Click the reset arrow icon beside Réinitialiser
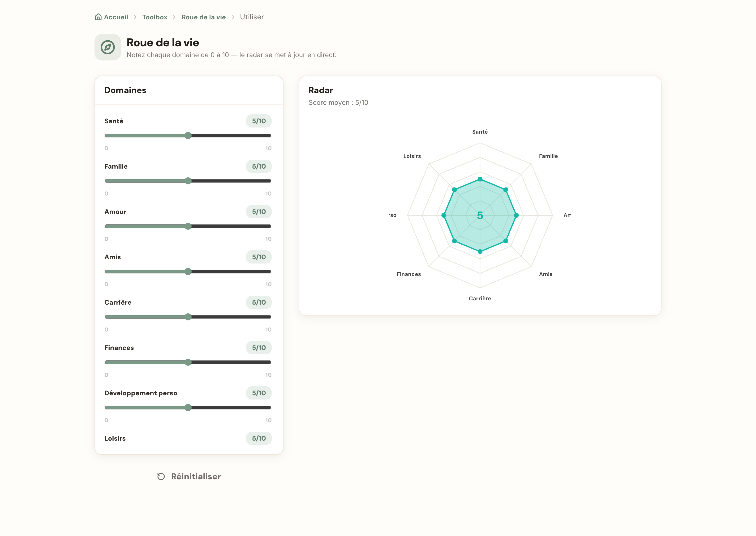 click(161, 476)
